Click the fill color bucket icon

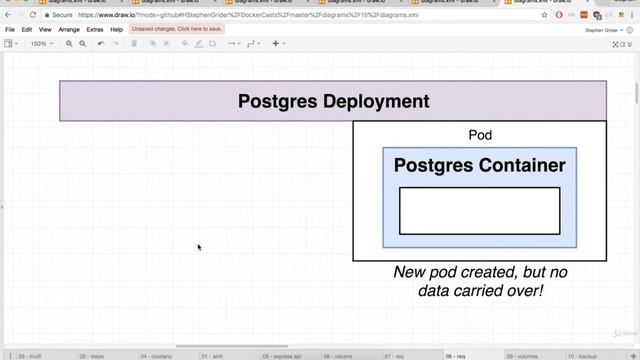coord(185,44)
